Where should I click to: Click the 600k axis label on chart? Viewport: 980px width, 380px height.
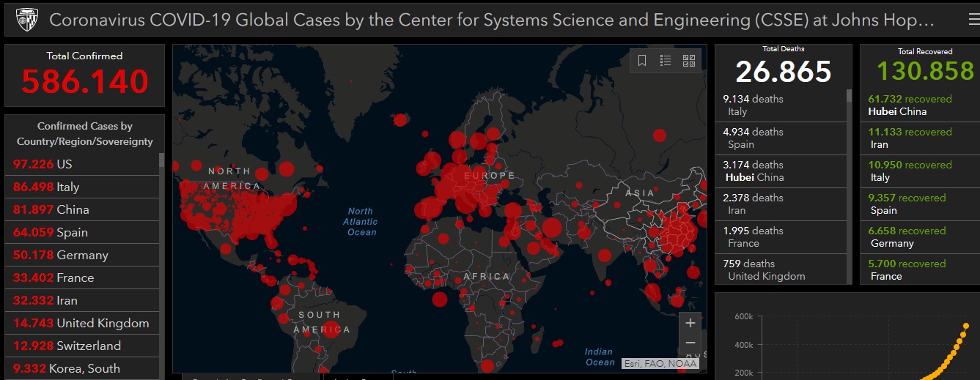[x=743, y=316]
